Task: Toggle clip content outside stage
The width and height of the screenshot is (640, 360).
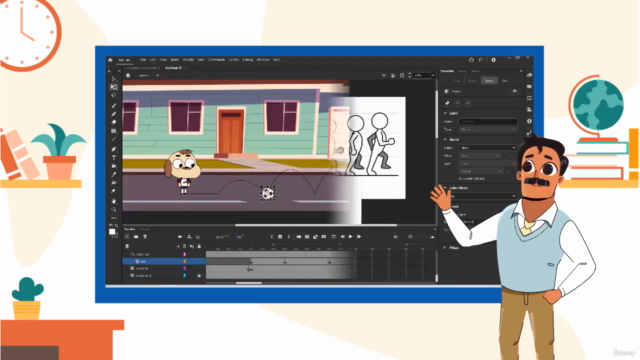Action: [x=402, y=75]
